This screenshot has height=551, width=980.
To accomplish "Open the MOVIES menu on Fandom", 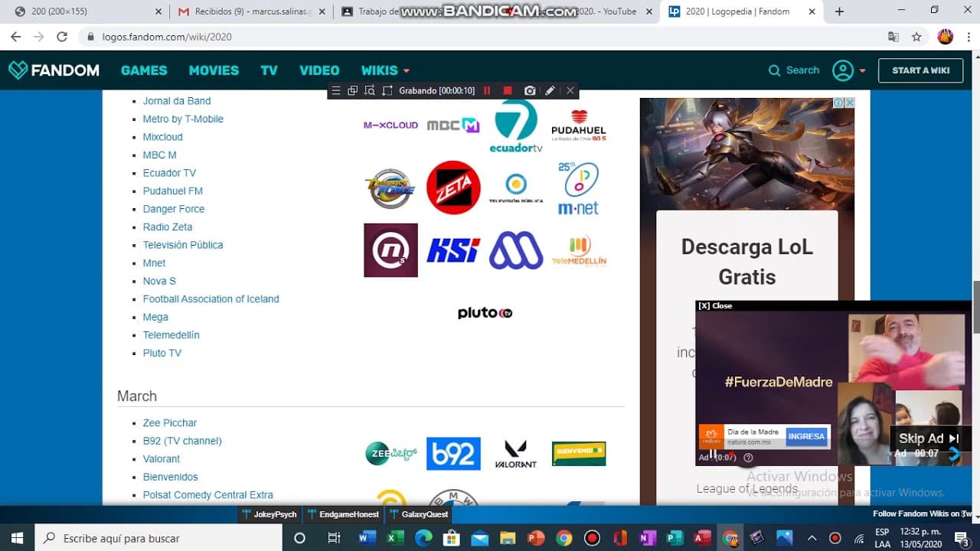I will click(214, 70).
